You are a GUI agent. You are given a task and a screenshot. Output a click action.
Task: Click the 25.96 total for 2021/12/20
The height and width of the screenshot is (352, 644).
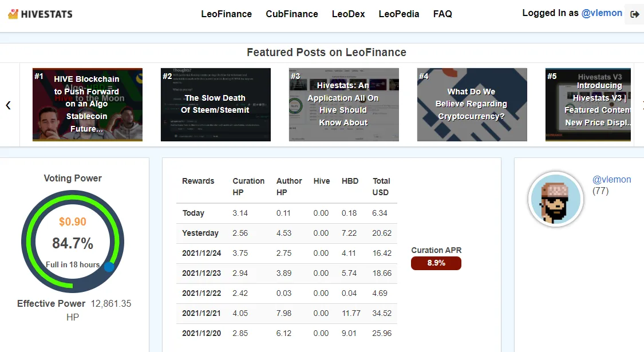pyautogui.click(x=382, y=333)
